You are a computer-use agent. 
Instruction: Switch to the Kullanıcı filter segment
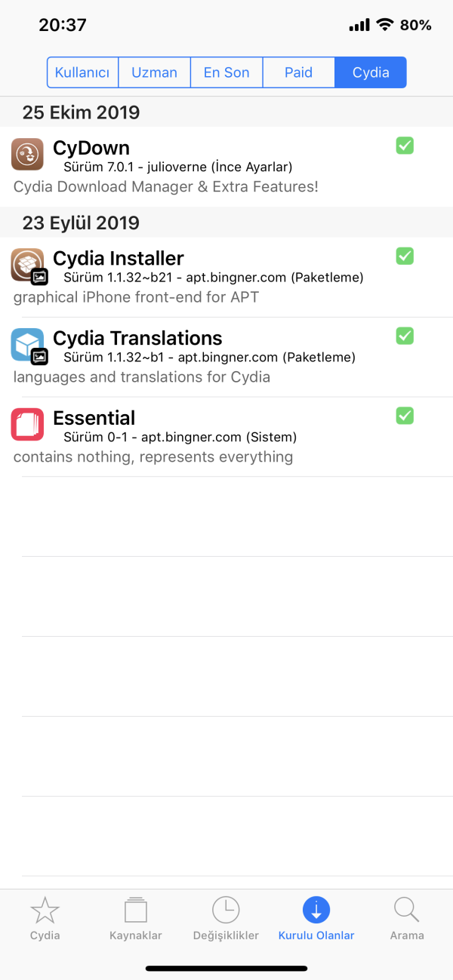tap(83, 72)
